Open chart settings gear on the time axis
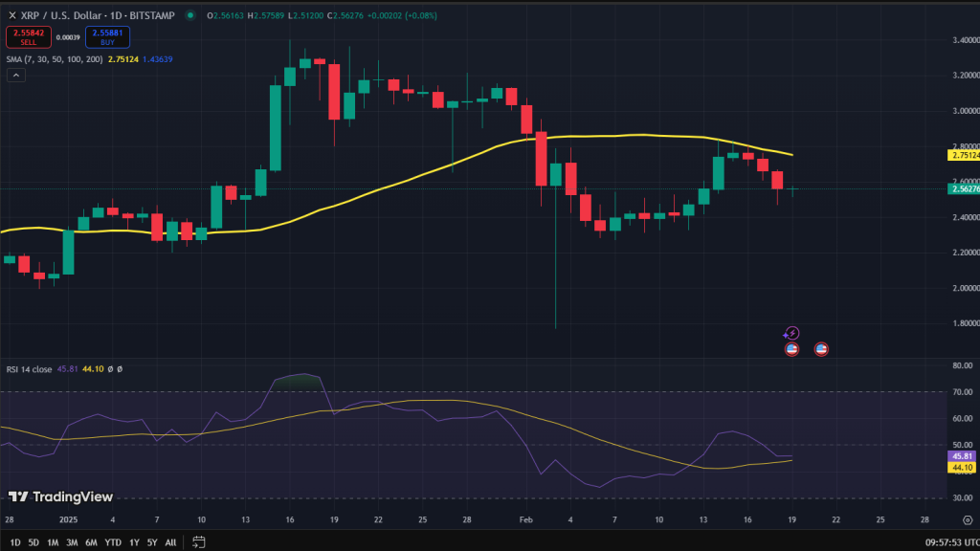 (x=968, y=519)
